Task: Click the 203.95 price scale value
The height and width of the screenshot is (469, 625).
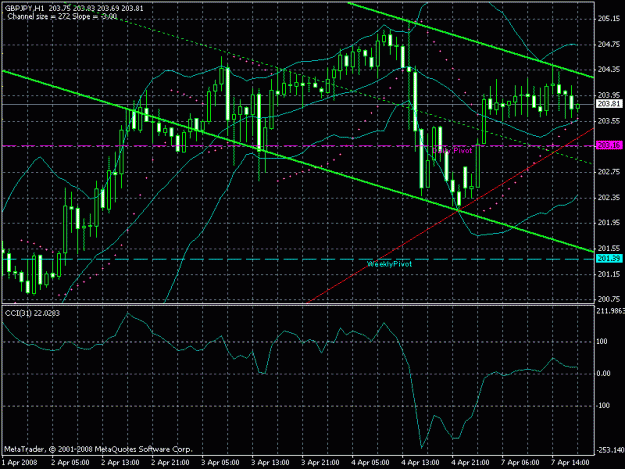Action: 609,95
